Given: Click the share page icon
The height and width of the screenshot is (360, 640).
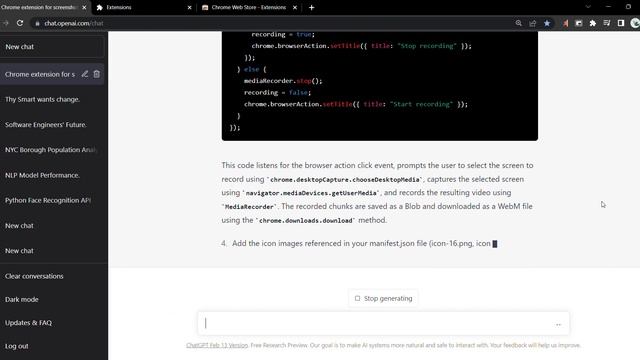Looking at the screenshot, I should pyautogui.click(x=533, y=23).
